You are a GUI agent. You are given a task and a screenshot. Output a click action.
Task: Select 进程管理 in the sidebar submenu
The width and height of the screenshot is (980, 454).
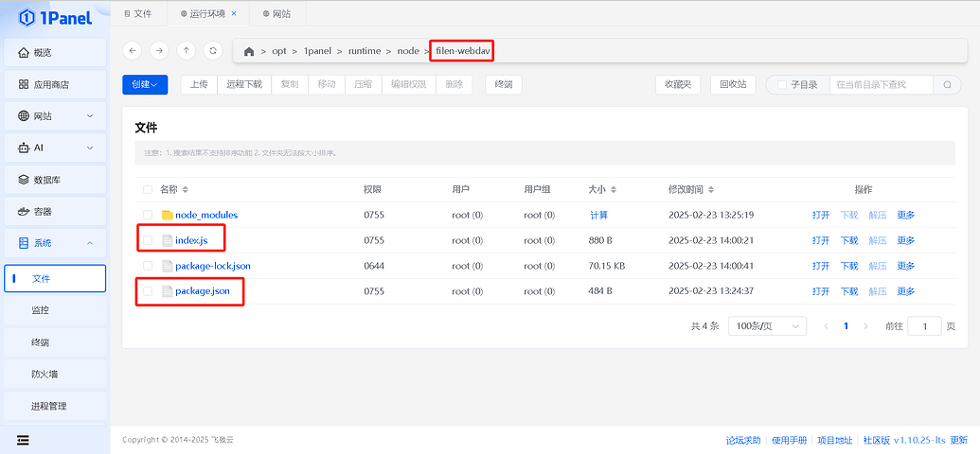tap(55, 406)
